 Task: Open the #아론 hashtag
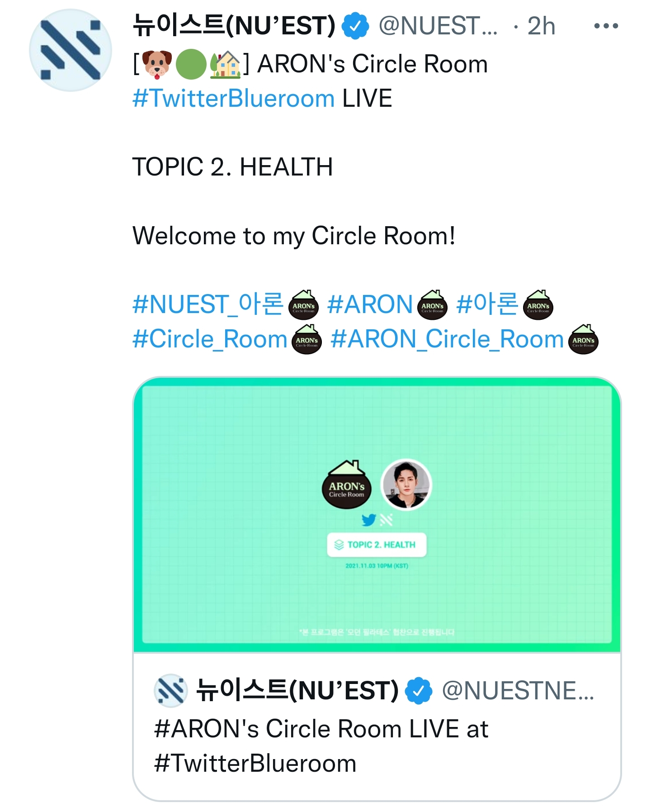[x=487, y=304]
